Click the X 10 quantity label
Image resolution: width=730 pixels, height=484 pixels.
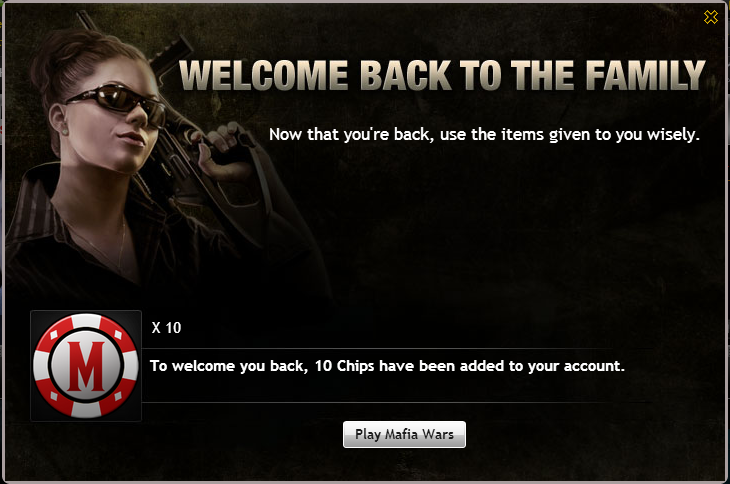(x=166, y=328)
